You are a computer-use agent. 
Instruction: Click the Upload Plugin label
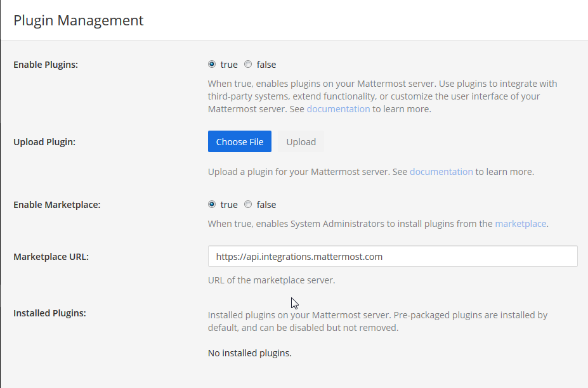point(44,142)
